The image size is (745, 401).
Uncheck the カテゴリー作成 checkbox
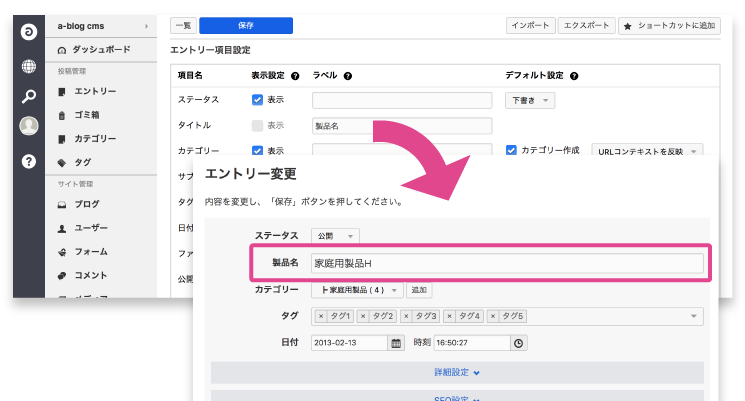click(511, 150)
